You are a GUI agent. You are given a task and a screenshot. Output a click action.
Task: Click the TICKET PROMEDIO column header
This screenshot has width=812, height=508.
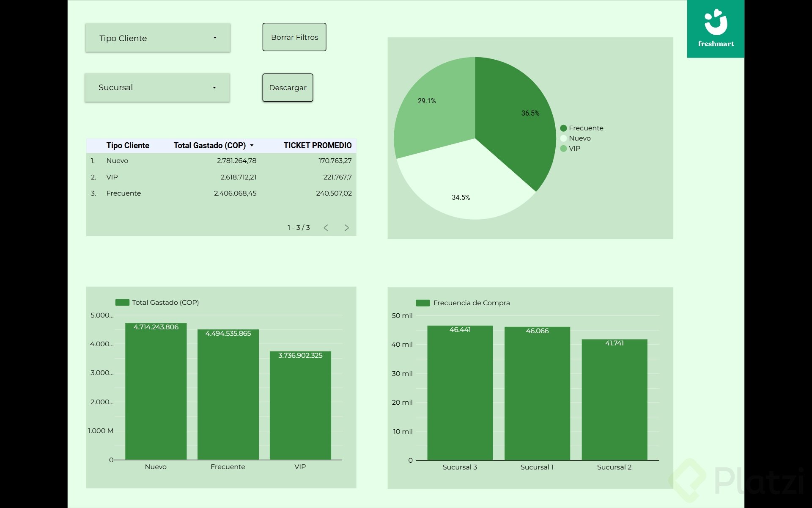click(x=317, y=146)
